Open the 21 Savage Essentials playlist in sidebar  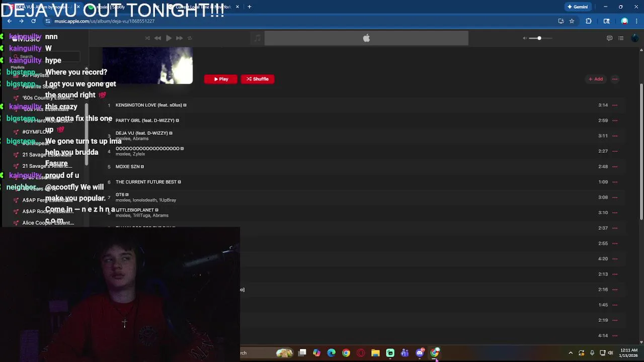[x=47, y=155]
